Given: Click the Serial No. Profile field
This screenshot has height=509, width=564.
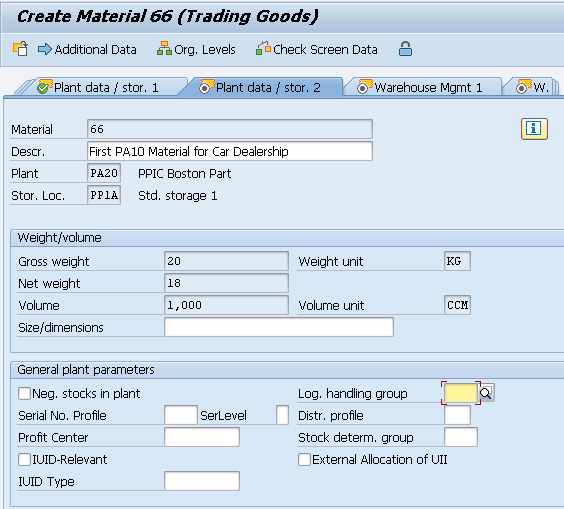Looking at the screenshot, I should [x=181, y=415].
